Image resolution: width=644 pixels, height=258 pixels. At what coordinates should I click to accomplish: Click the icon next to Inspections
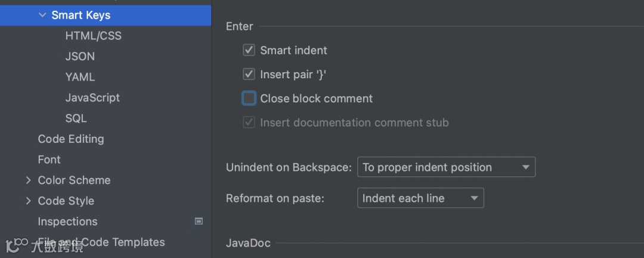click(199, 222)
